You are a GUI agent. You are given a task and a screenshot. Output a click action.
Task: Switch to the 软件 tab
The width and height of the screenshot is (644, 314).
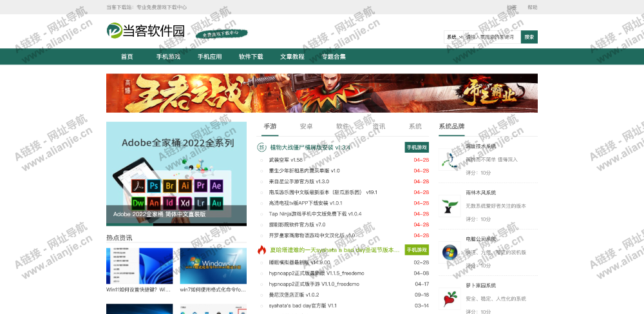[x=343, y=126]
